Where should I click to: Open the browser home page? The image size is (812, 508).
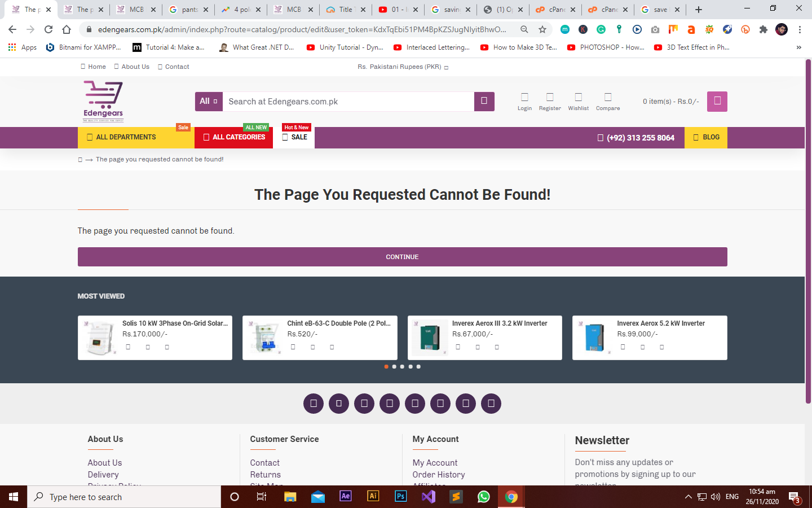coord(67,29)
